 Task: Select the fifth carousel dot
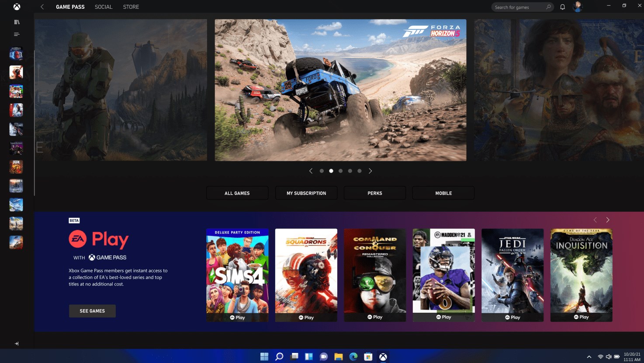point(360,171)
